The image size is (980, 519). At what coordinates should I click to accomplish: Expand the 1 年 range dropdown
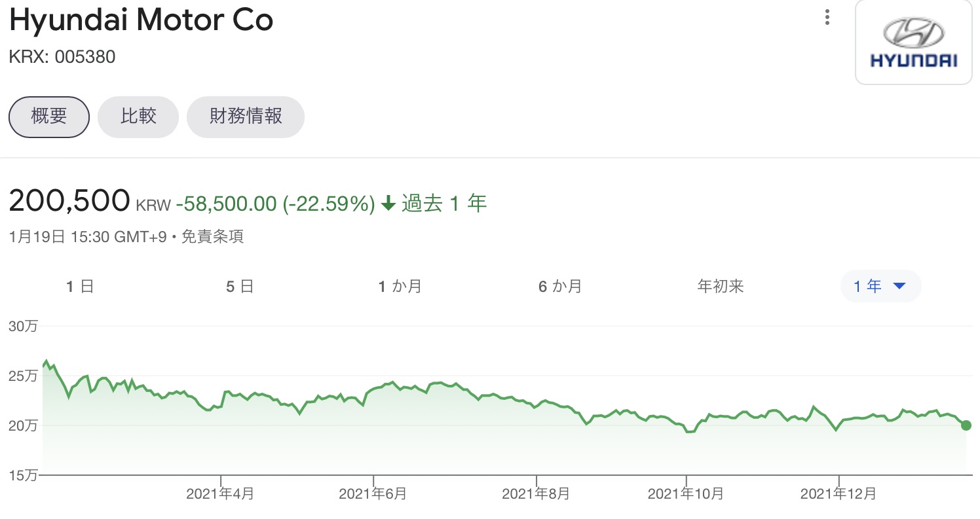tap(880, 286)
